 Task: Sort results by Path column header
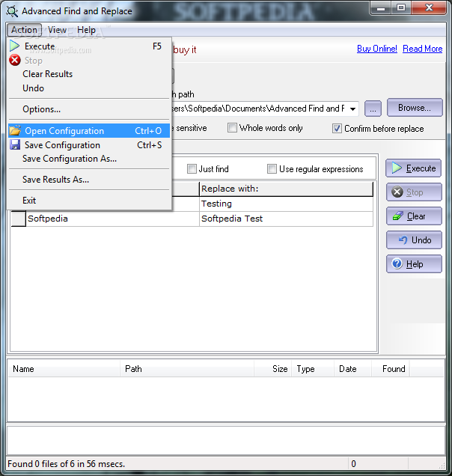pyautogui.click(x=187, y=369)
